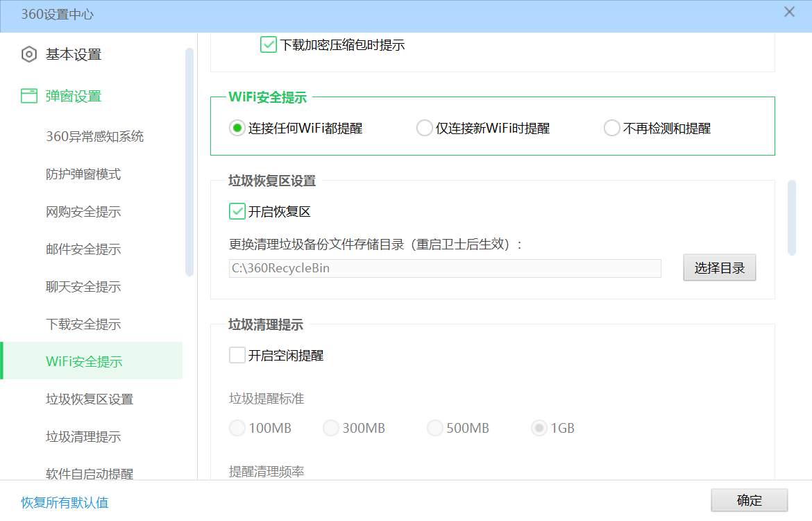Click the 选择目录 button

(x=719, y=267)
